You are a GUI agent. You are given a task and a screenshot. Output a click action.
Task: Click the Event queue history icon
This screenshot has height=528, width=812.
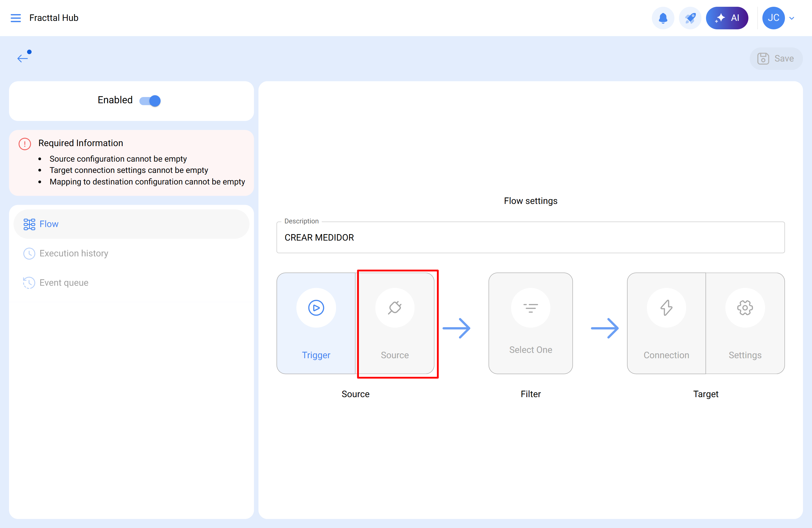tap(29, 283)
